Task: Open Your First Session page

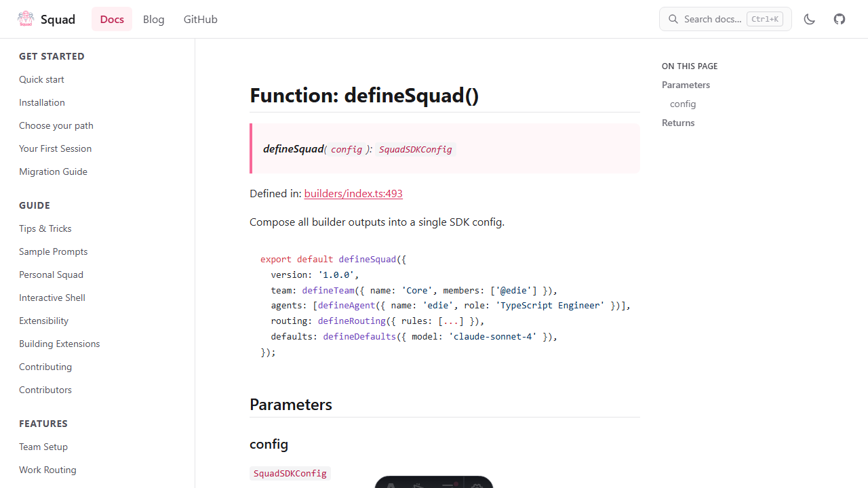Action: click(x=55, y=148)
